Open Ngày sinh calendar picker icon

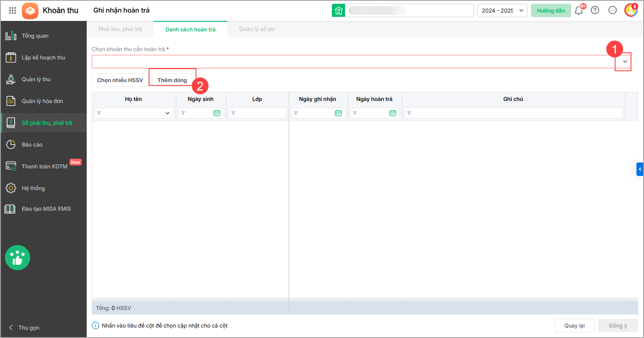point(216,113)
